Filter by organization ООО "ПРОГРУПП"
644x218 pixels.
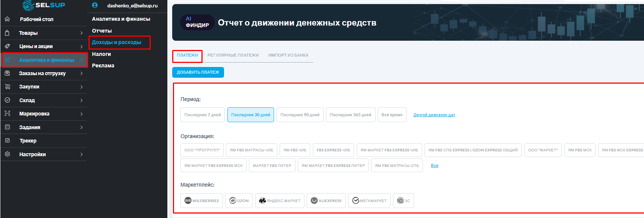click(x=202, y=150)
